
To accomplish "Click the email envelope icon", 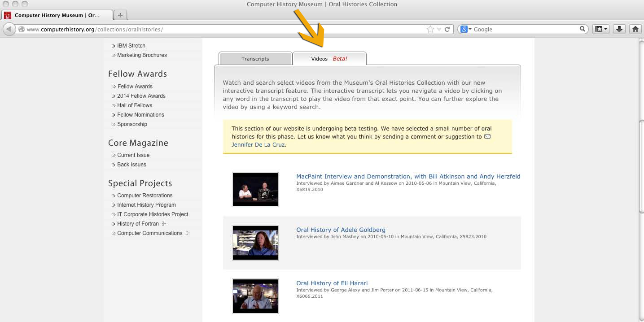I will [x=487, y=136].
